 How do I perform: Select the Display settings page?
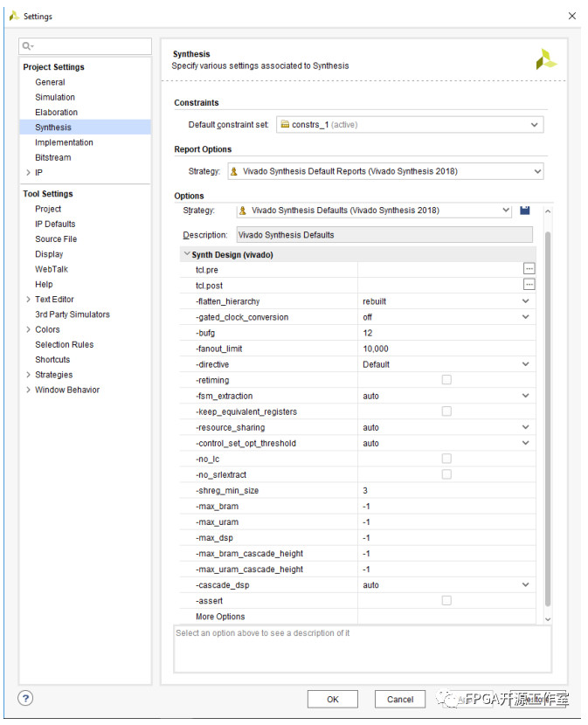tap(49, 254)
